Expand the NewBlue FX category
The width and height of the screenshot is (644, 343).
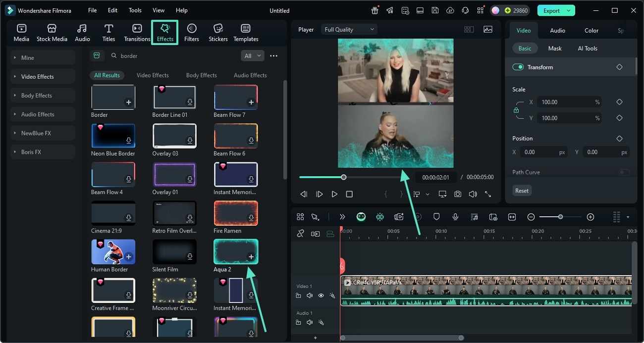click(43, 133)
